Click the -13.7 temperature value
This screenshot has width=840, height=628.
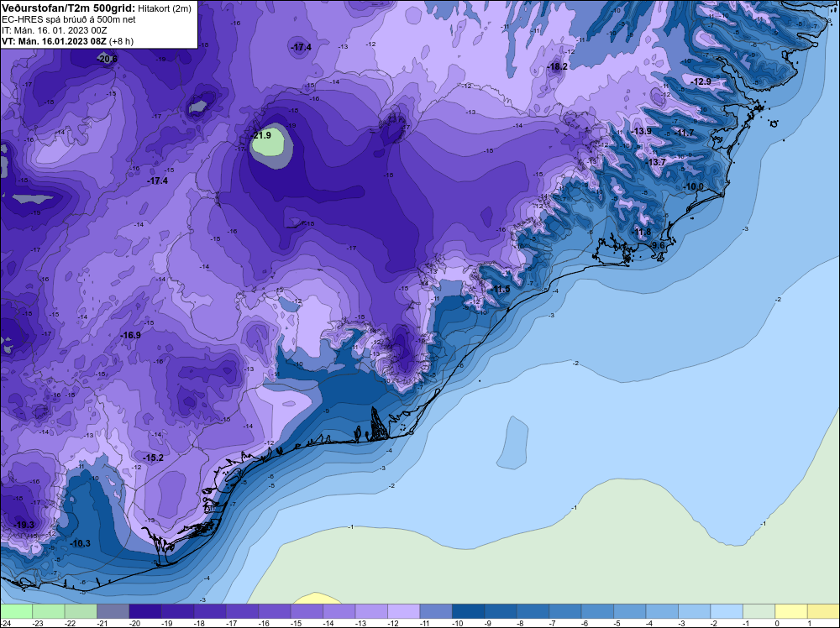pyautogui.click(x=656, y=162)
